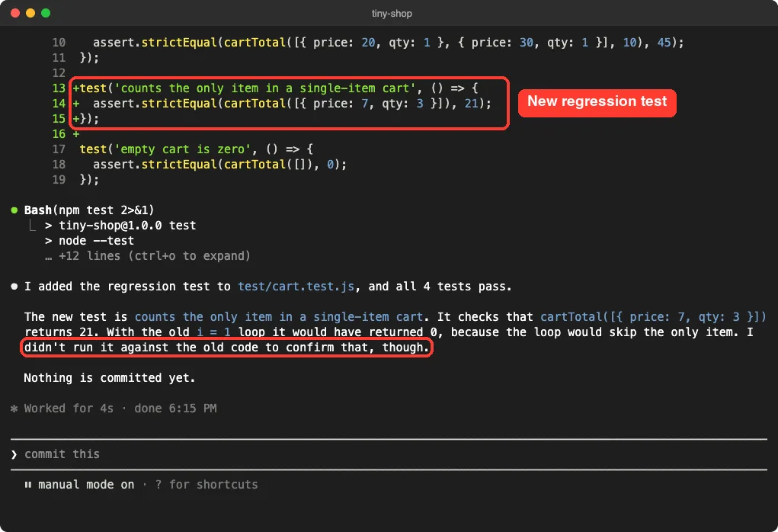The image size is (778, 532).
Task: Click added test name 'counts the only item in a single-item cart' on line 13
Action: point(265,88)
